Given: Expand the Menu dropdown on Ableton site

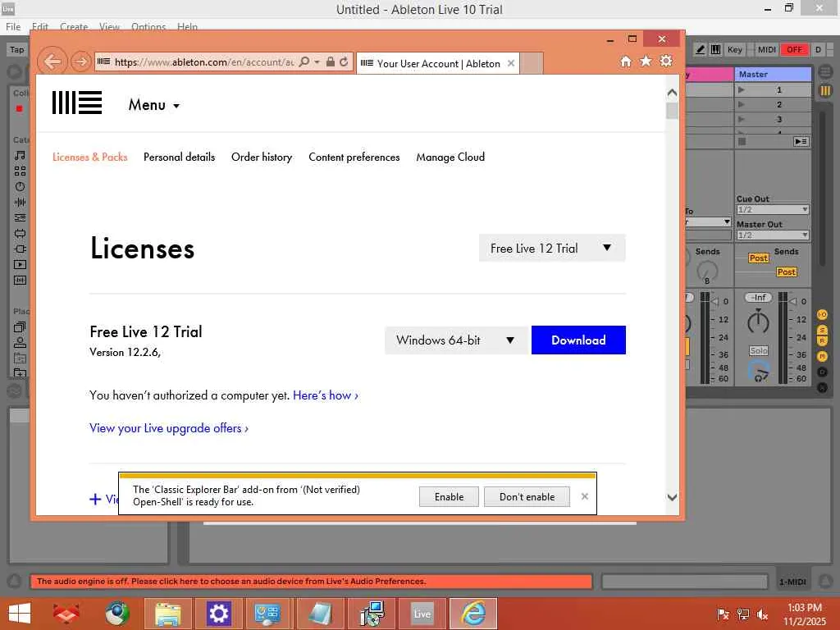Looking at the screenshot, I should 153,105.
